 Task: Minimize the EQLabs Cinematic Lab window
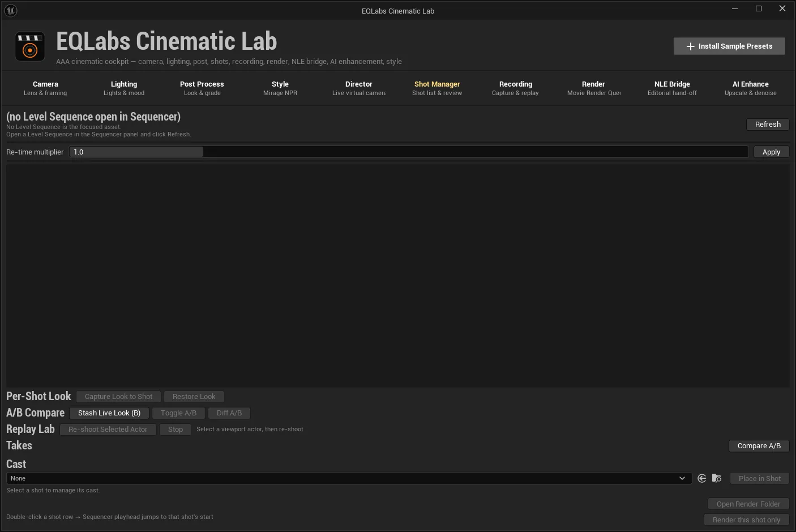coord(735,8)
